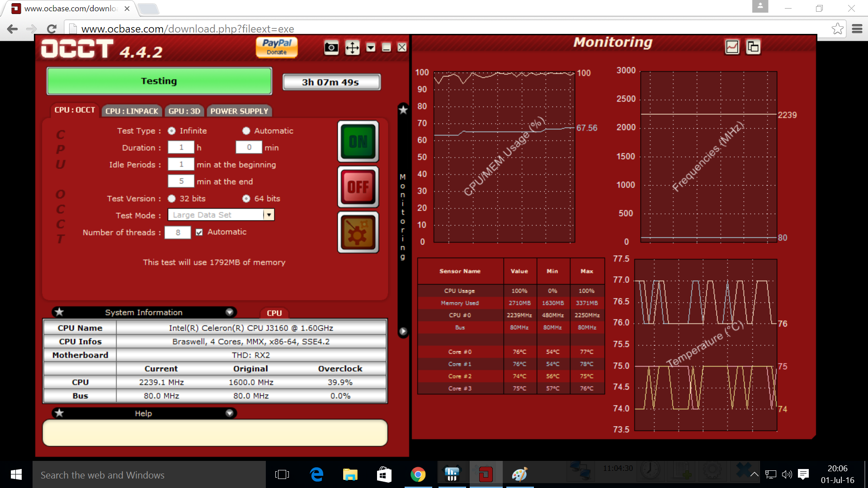The width and height of the screenshot is (868, 488).
Task: Click the volume speaker tray icon
Action: [787, 474]
